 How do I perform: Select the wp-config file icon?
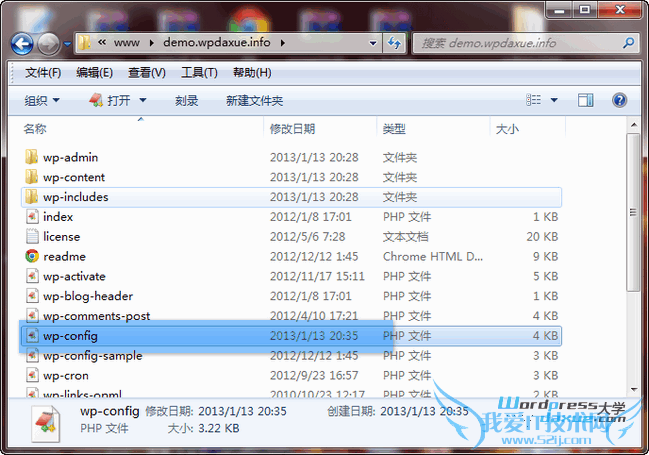click(32, 336)
